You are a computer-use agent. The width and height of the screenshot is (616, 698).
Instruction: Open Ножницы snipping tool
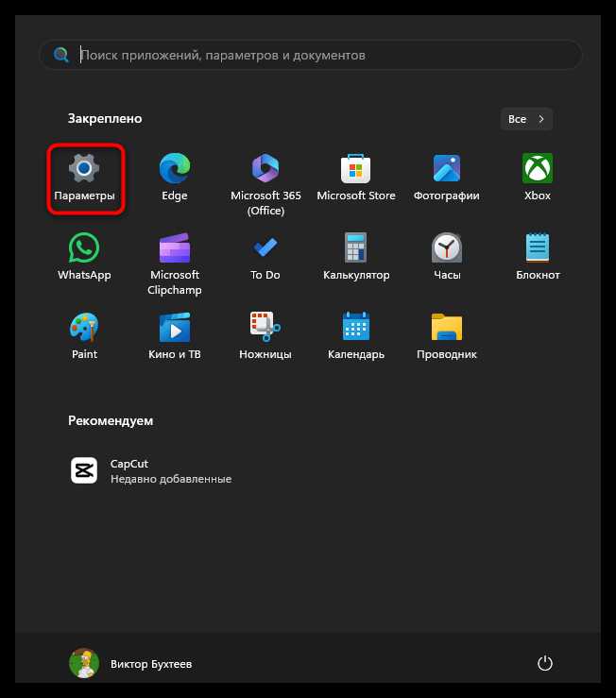[x=265, y=337]
